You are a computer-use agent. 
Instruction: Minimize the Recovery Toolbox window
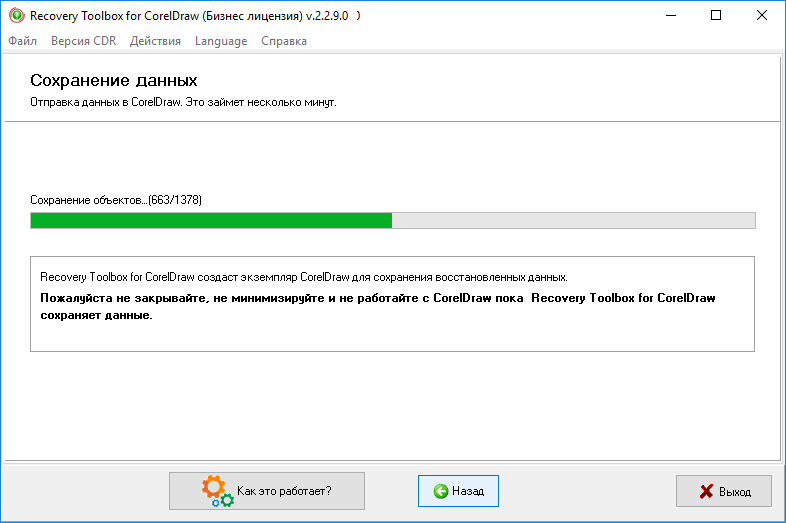671,16
